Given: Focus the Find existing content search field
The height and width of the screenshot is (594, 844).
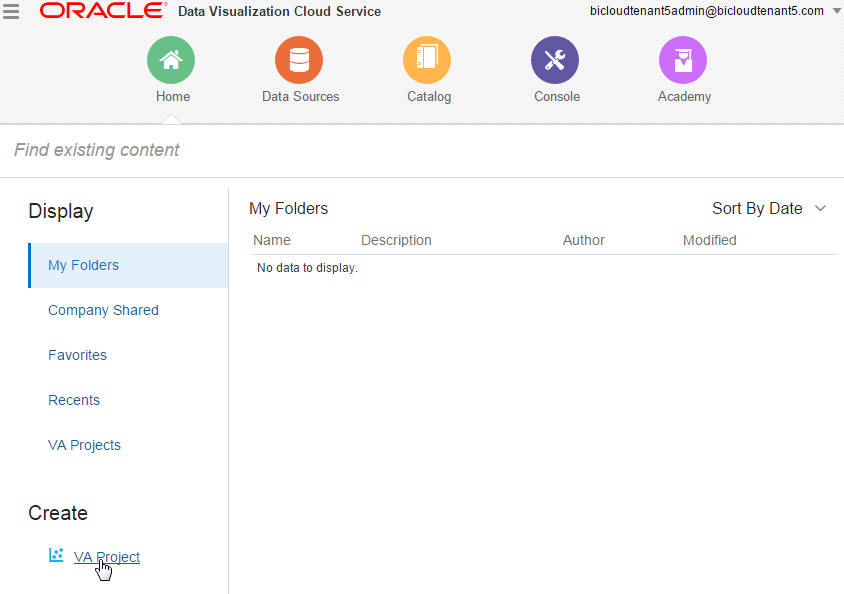Looking at the screenshot, I should pos(422,150).
